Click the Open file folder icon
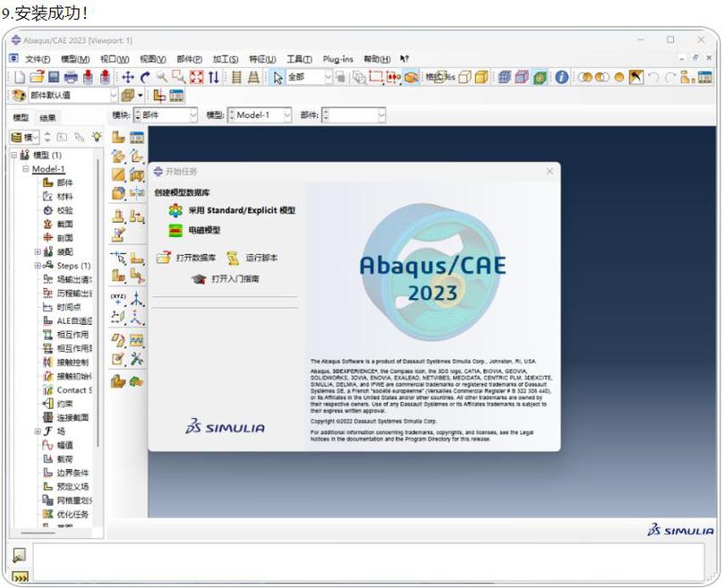Viewport: 725px width, 588px height. [x=37, y=77]
